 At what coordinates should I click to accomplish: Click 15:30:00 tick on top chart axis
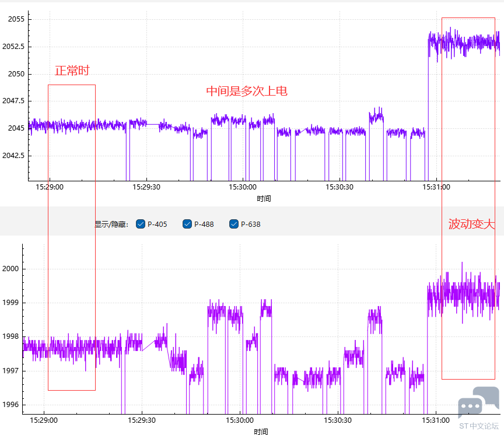[242, 187]
